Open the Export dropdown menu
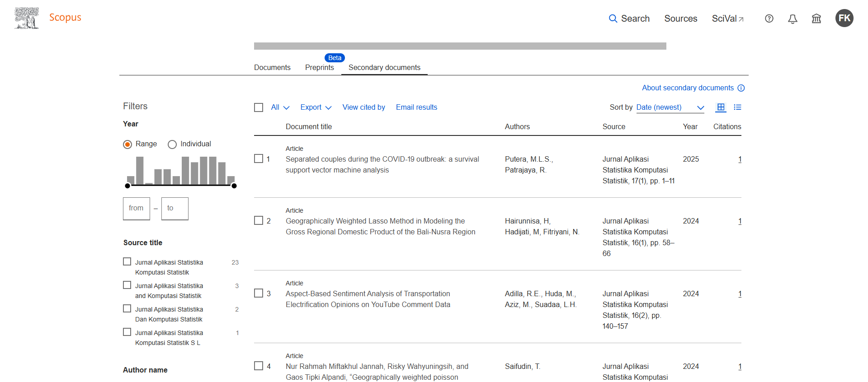Screen dimensions: 868x382 (x=316, y=107)
